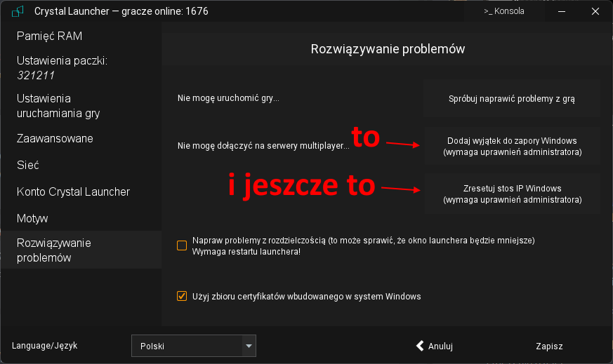Screen dimensions: 613x364
Task: Maximize the launcher window
Action: point(579,11)
